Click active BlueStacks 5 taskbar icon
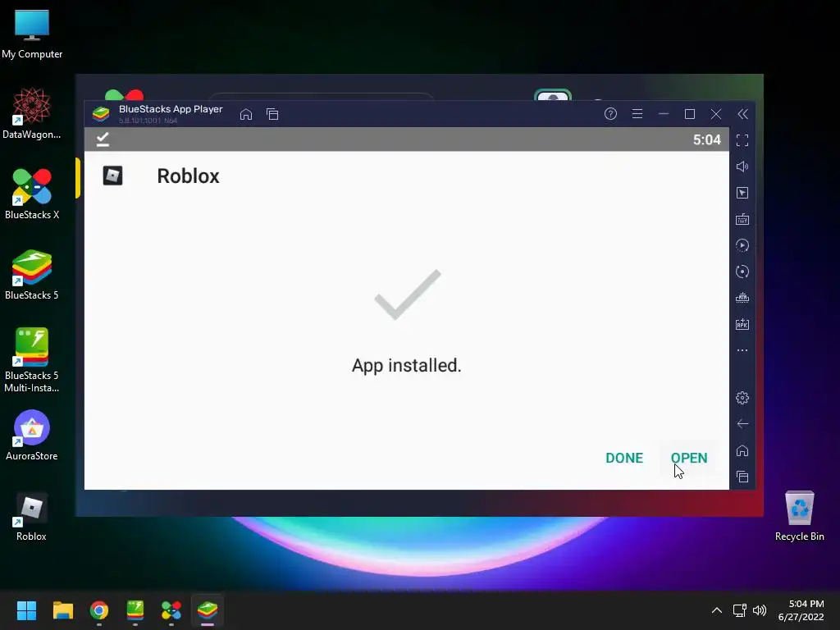 pos(208,610)
